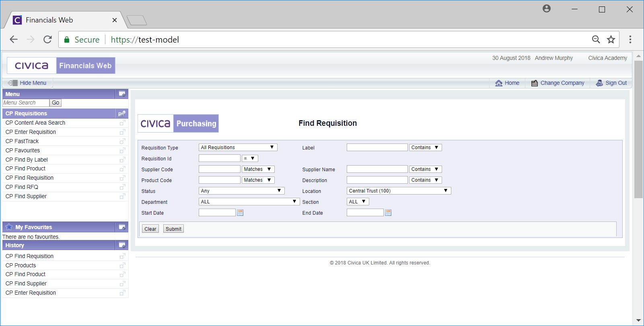
Task: Click the Go menu search button
Action: 56,103
